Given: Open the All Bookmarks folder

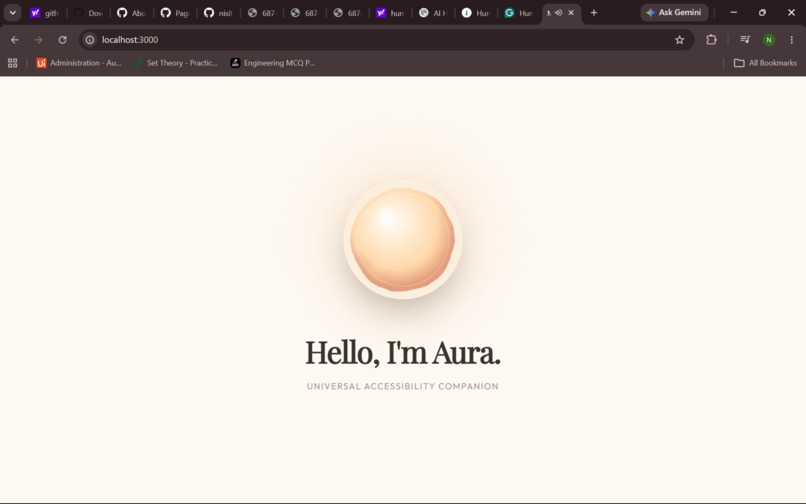Looking at the screenshot, I should pos(765,63).
